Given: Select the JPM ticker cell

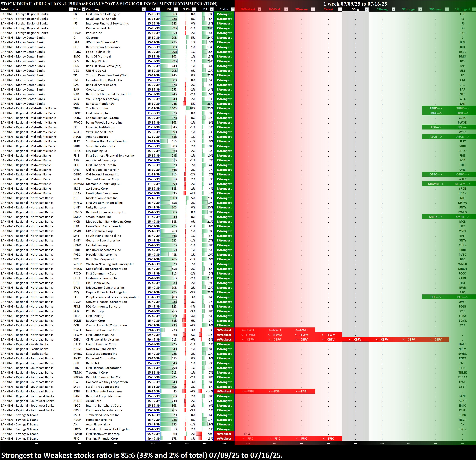Looking at the screenshot, I should click(x=76, y=42).
